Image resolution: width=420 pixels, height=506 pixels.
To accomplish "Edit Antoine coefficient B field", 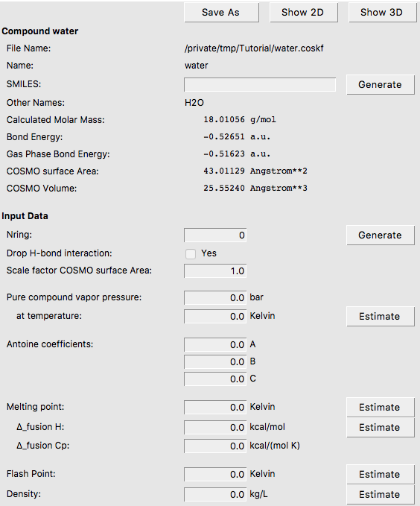I will (x=215, y=361).
